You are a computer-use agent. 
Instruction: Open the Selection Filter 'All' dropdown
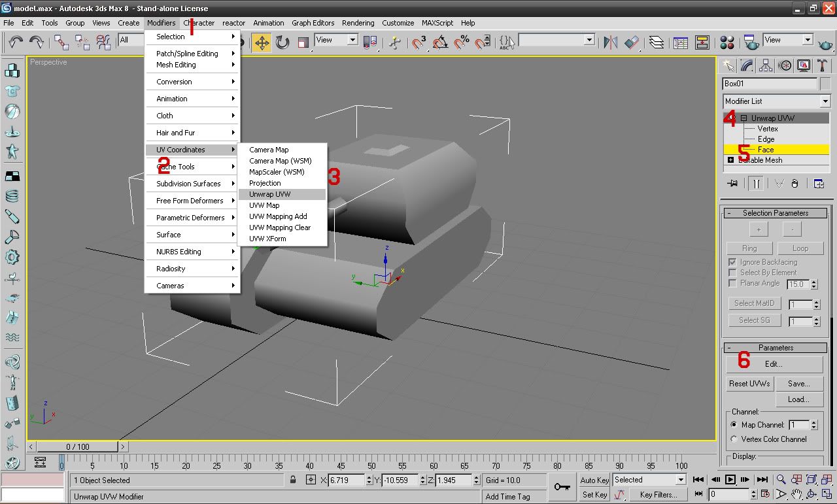pos(132,40)
